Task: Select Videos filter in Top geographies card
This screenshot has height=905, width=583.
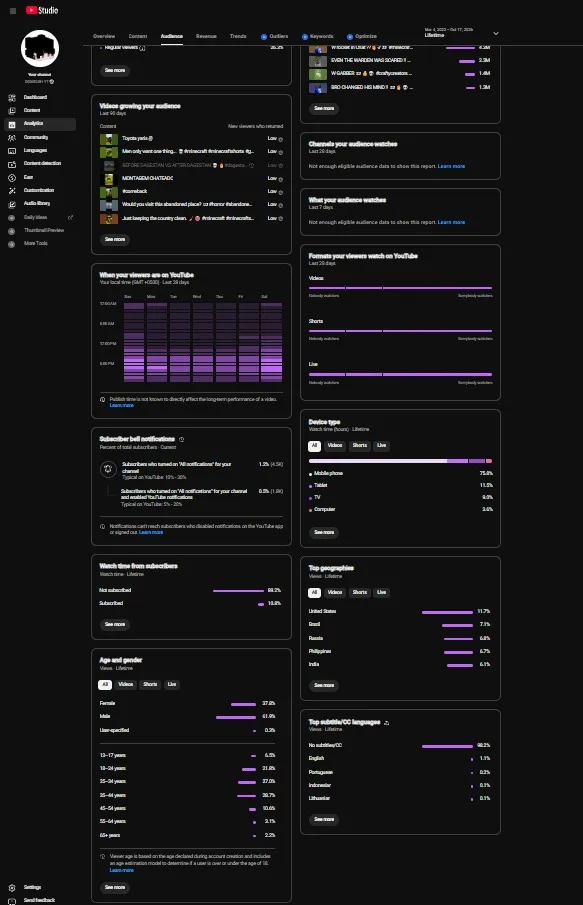Action: point(335,593)
